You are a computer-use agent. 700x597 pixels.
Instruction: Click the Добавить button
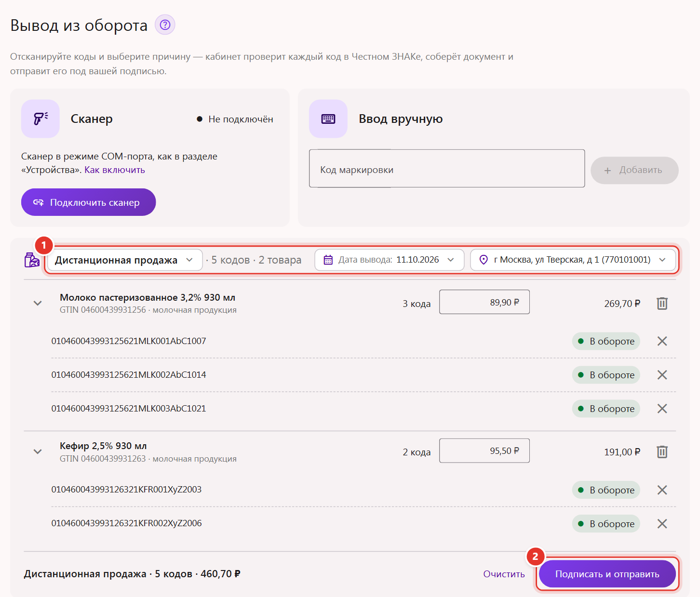click(634, 170)
